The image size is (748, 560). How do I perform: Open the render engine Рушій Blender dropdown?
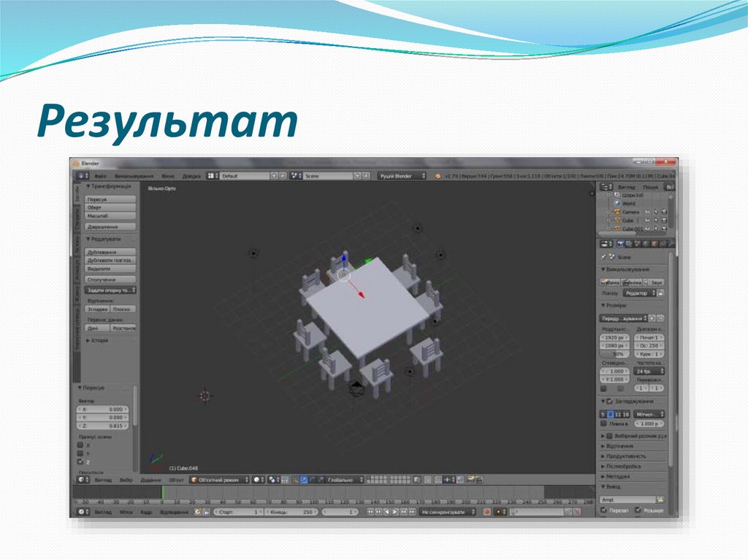click(x=401, y=176)
